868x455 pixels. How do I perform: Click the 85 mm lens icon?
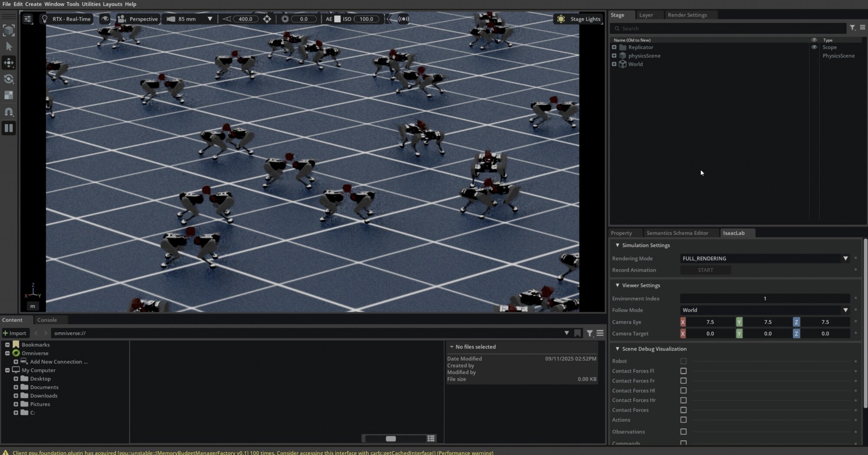[x=171, y=19]
